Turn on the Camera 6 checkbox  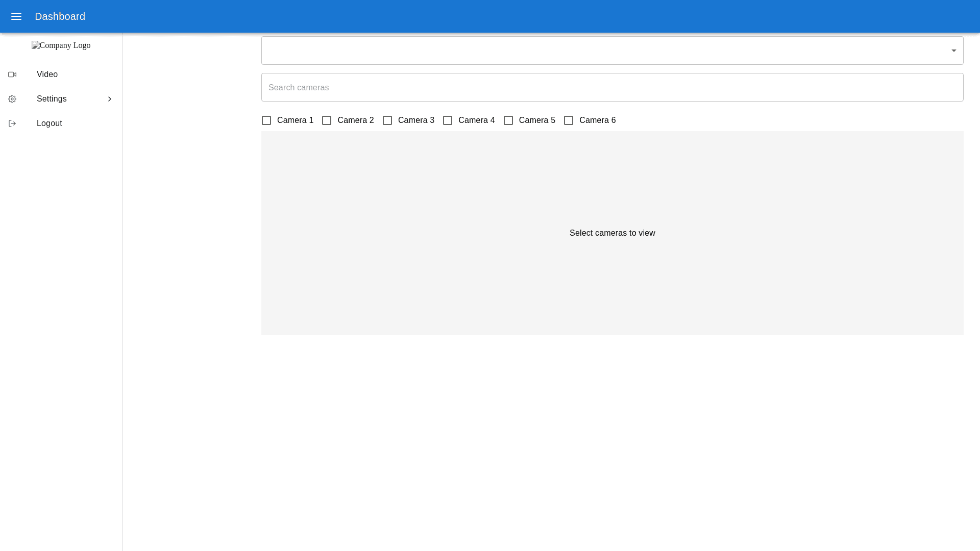point(569,120)
